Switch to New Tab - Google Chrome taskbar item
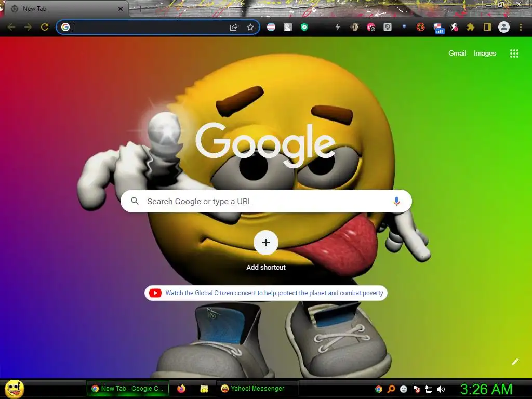The width and height of the screenshot is (532, 399). click(128, 389)
